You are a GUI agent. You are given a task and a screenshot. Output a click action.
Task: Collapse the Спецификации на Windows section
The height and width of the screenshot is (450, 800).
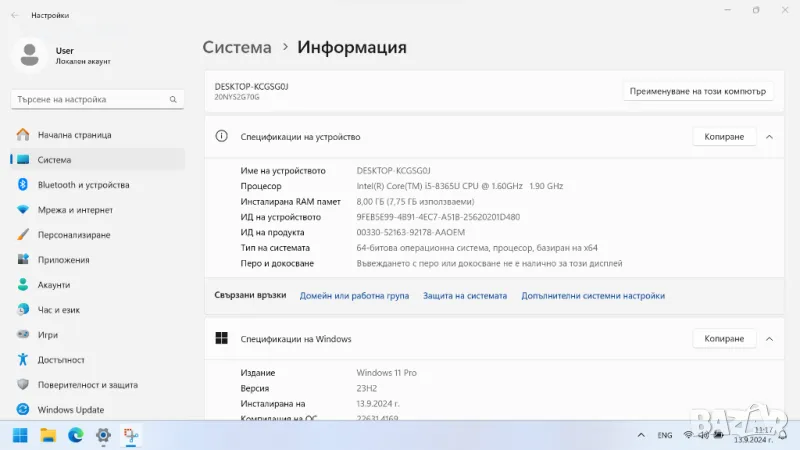(x=769, y=339)
